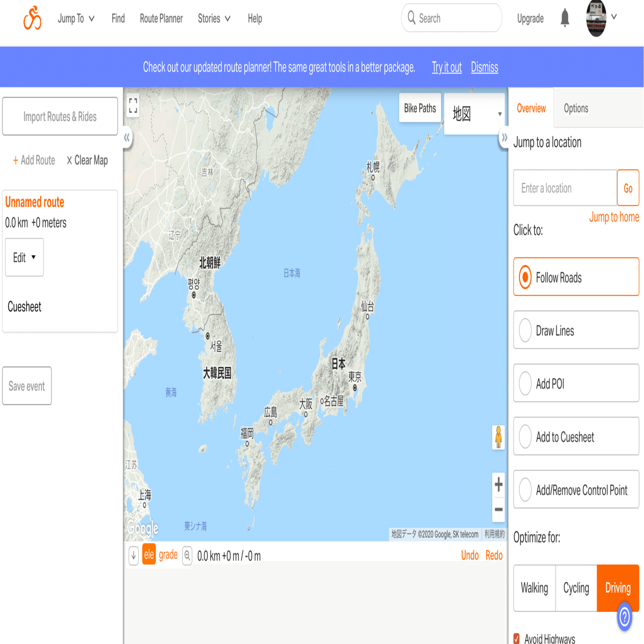
Task: Zoom out of the map
Action: click(x=499, y=509)
